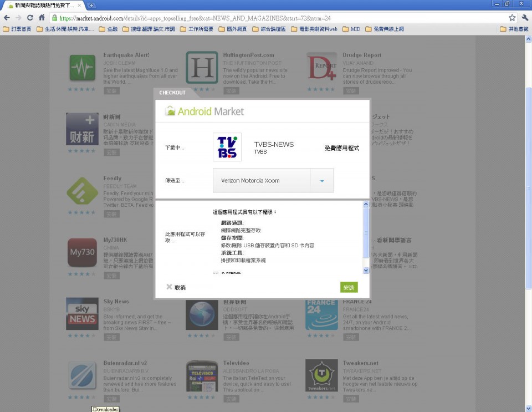Open the France 24 app icon
532x412 pixels.
(x=321, y=315)
